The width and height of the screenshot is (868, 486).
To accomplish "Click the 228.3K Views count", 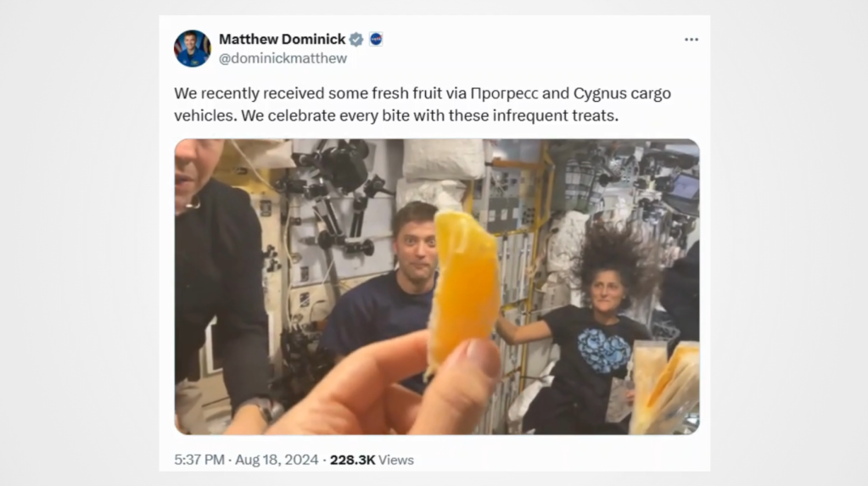I will [x=372, y=460].
